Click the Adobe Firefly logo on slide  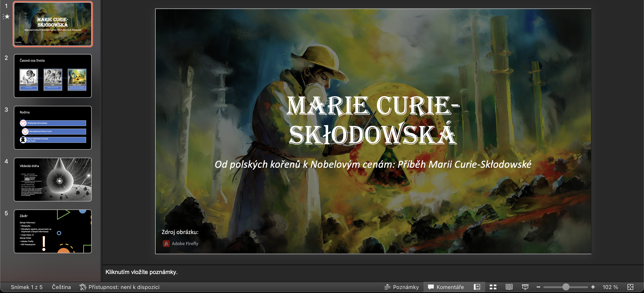click(180, 244)
